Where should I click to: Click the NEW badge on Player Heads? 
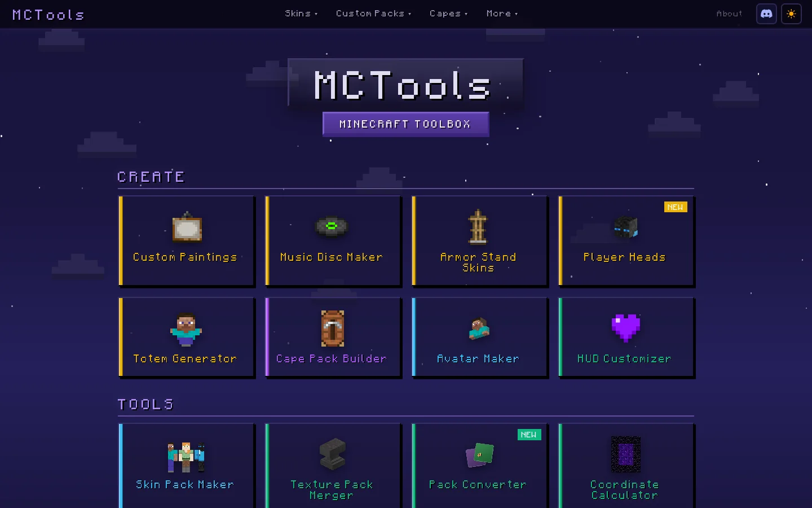pos(676,207)
